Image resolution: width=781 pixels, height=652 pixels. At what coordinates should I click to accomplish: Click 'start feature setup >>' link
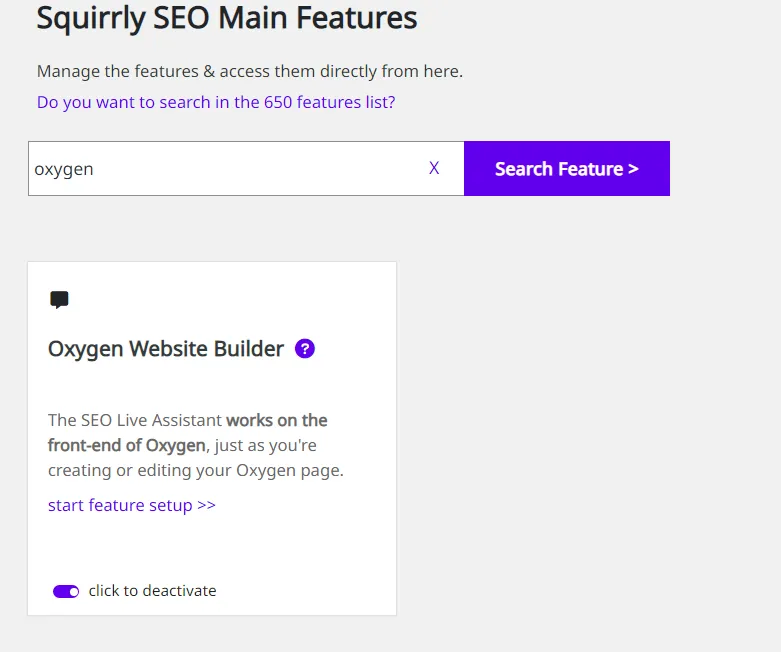[131, 505]
